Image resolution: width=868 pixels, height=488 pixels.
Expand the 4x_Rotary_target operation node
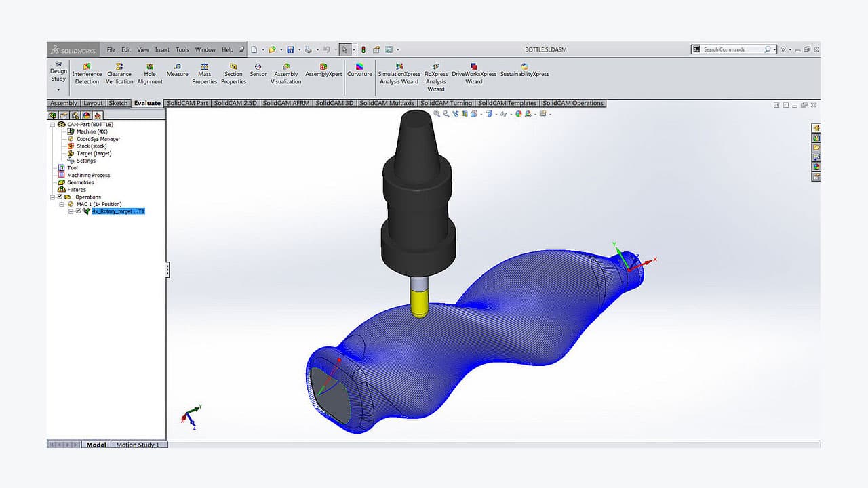tap(71, 211)
